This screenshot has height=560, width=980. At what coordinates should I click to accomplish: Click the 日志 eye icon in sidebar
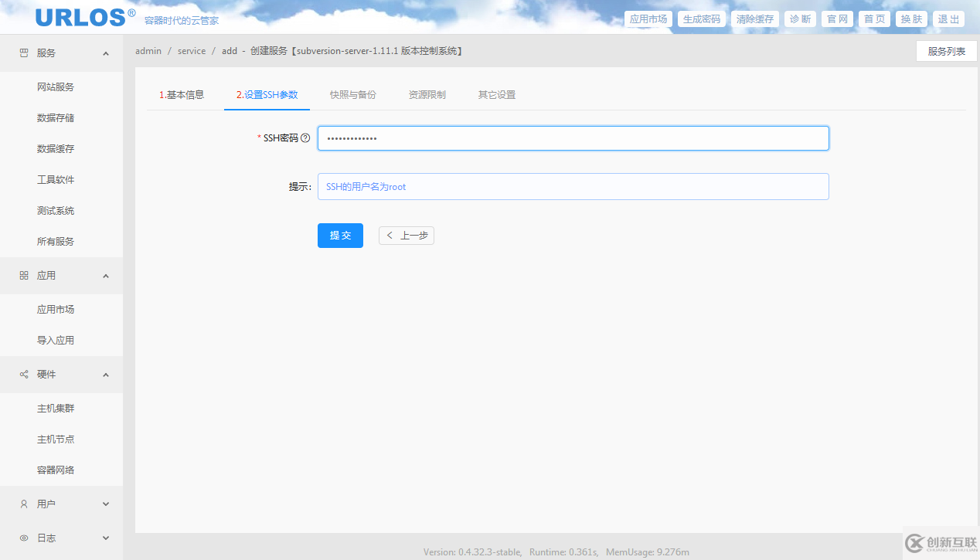pos(24,538)
